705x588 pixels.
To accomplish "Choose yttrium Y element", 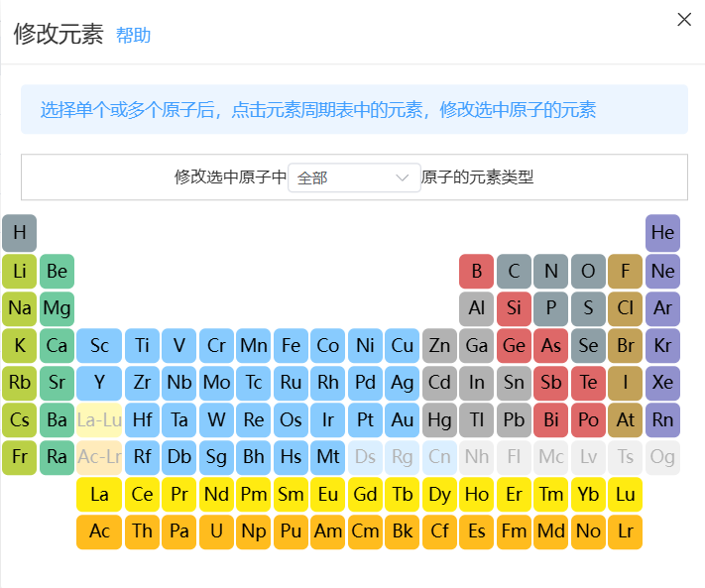I will coord(99,383).
